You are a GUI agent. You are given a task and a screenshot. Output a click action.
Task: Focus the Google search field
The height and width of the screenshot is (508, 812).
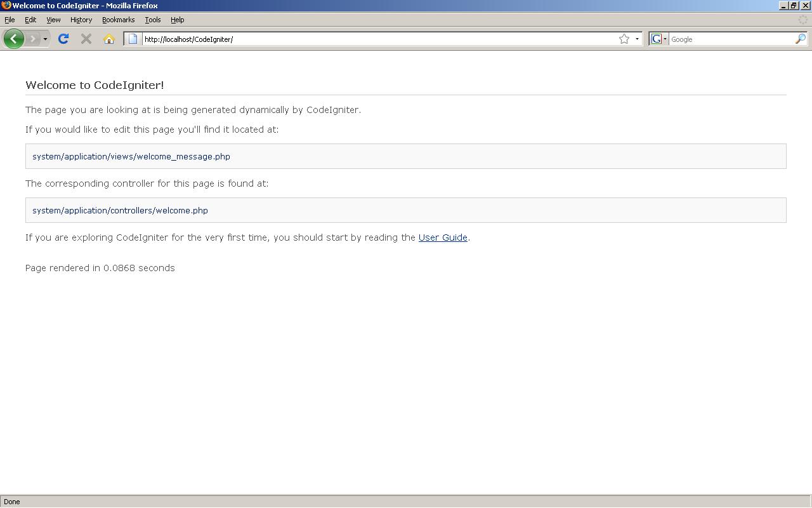pyautogui.click(x=731, y=39)
